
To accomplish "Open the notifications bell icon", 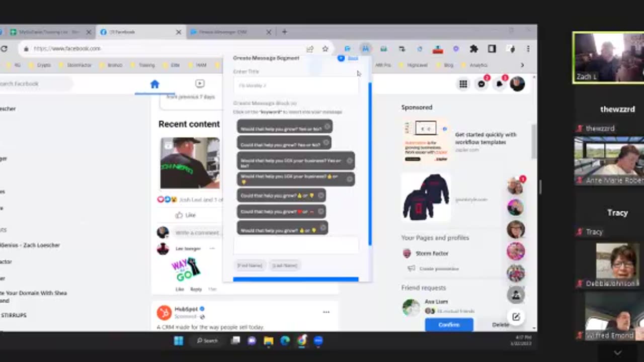I will coord(500,84).
